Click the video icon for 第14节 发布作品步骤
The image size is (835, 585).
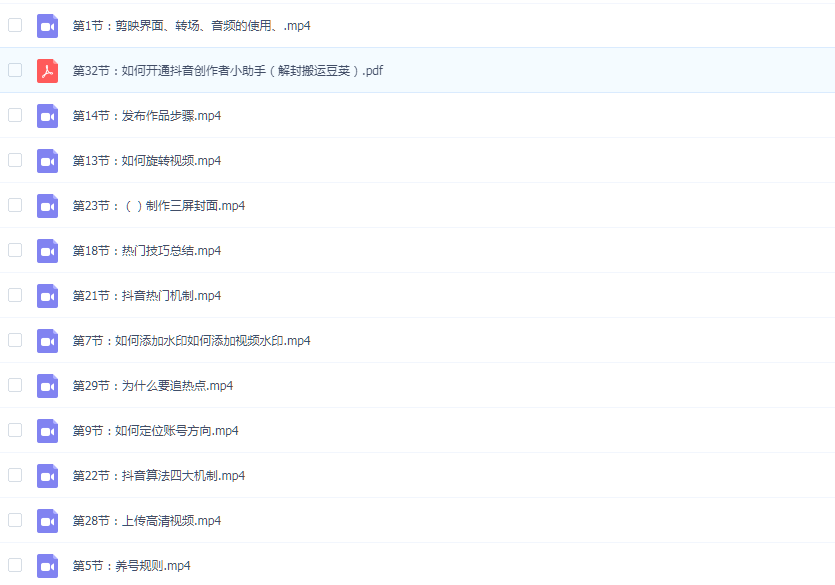pyautogui.click(x=47, y=116)
